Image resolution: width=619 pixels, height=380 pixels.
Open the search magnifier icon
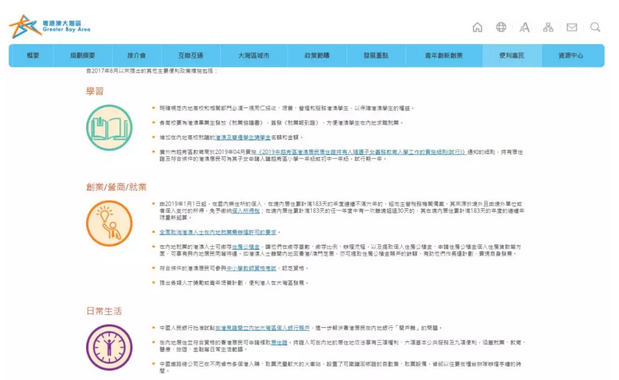(x=595, y=27)
